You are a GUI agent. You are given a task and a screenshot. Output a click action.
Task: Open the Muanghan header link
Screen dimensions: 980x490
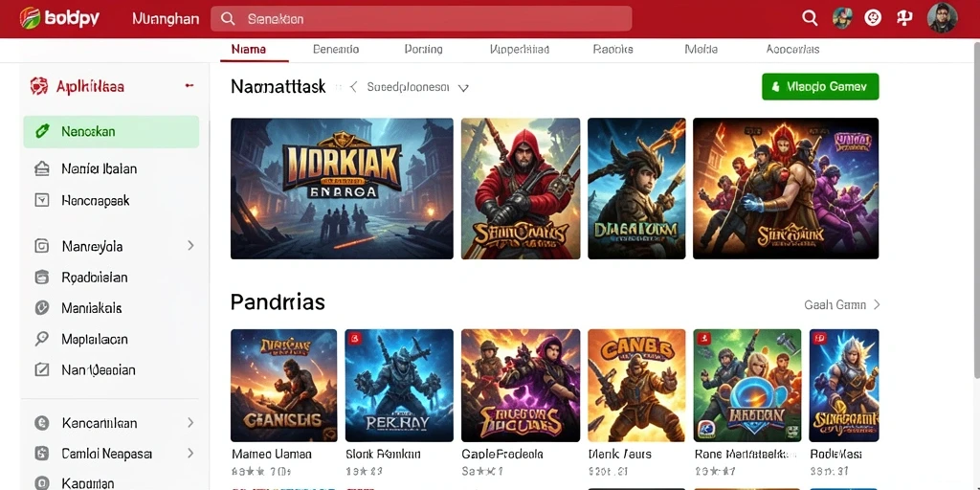[x=166, y=19]
